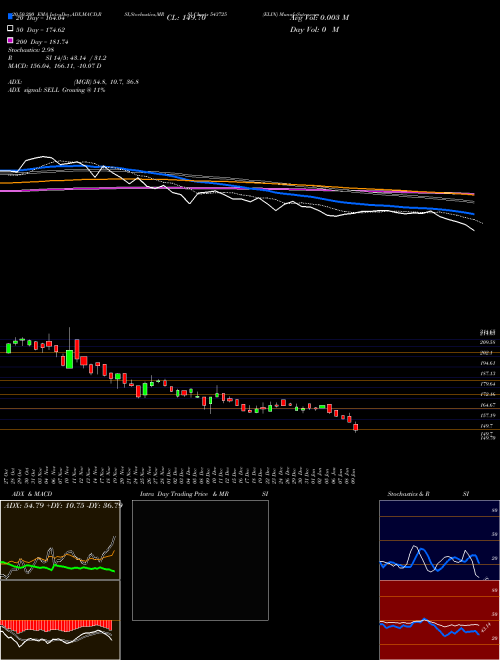
Task: Click the 194.61 price axis label
Action: (x=488, y=363)
